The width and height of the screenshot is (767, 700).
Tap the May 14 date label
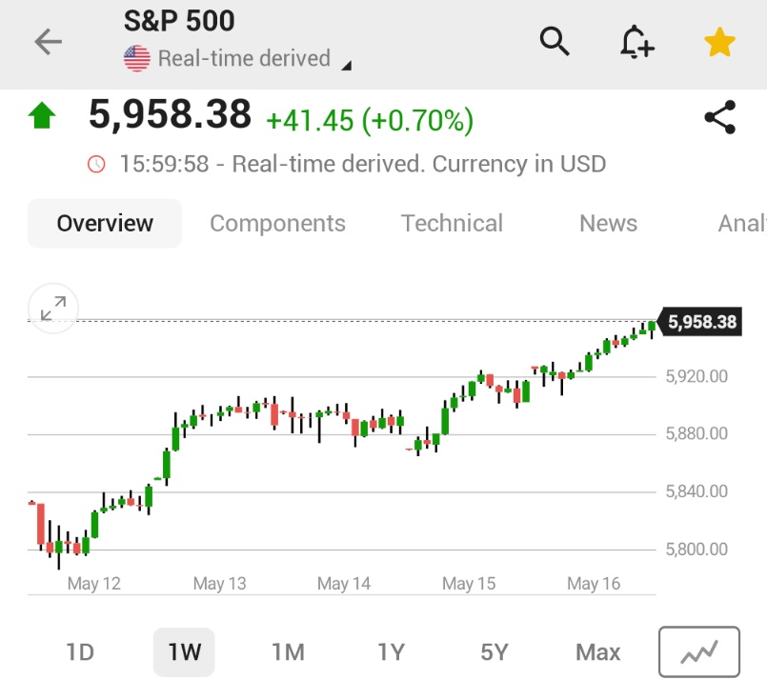coord(344,583)
